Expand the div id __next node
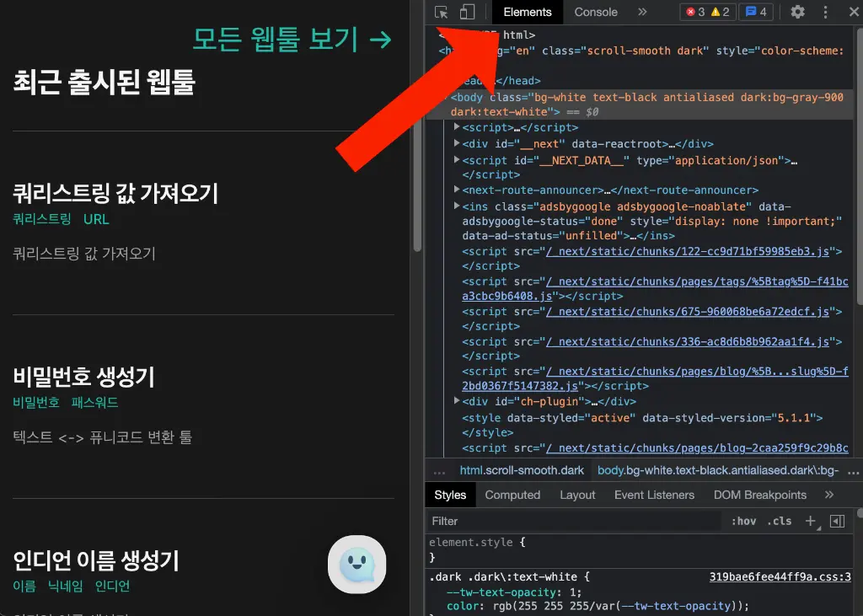The image size is (863, 616). (456, 144)
